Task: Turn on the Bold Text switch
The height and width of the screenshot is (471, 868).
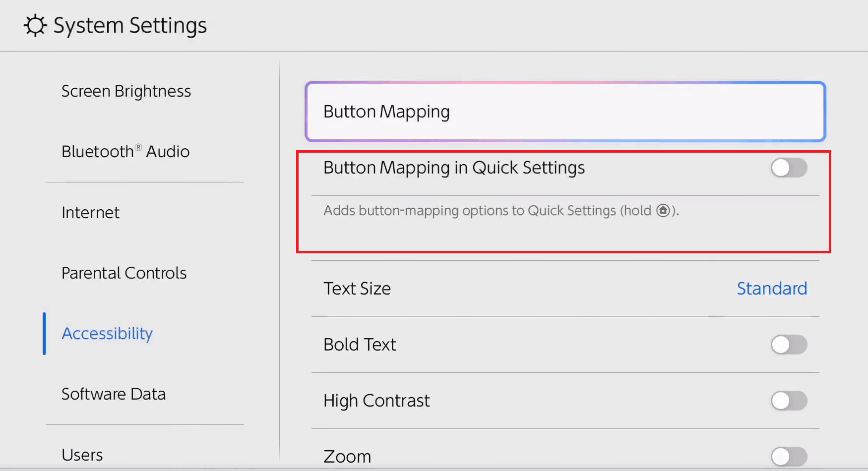Action: tap(789, 345)
